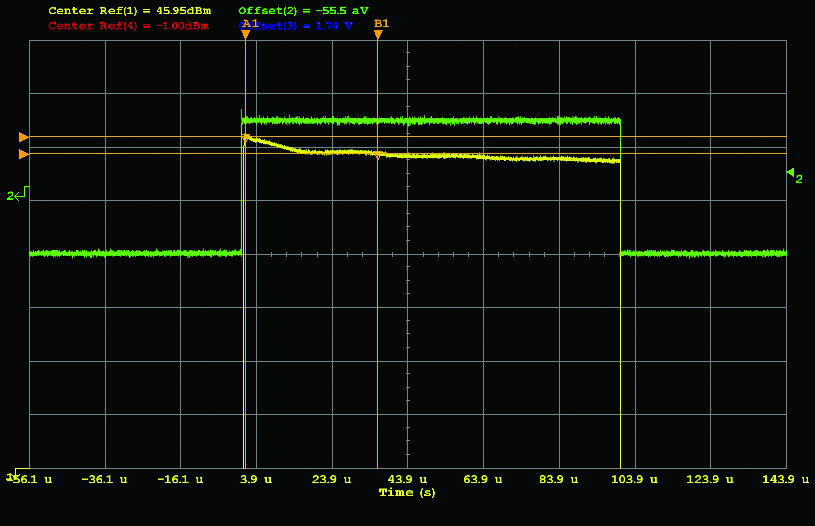The image size is (815, 526).
Task: Click the green Offset(2) readout
Action: click(303, 11)
